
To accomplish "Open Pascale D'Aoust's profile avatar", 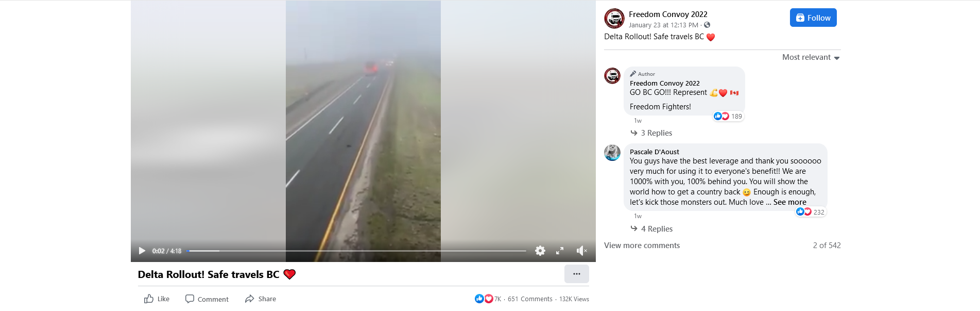I will (x=612, y=153).
